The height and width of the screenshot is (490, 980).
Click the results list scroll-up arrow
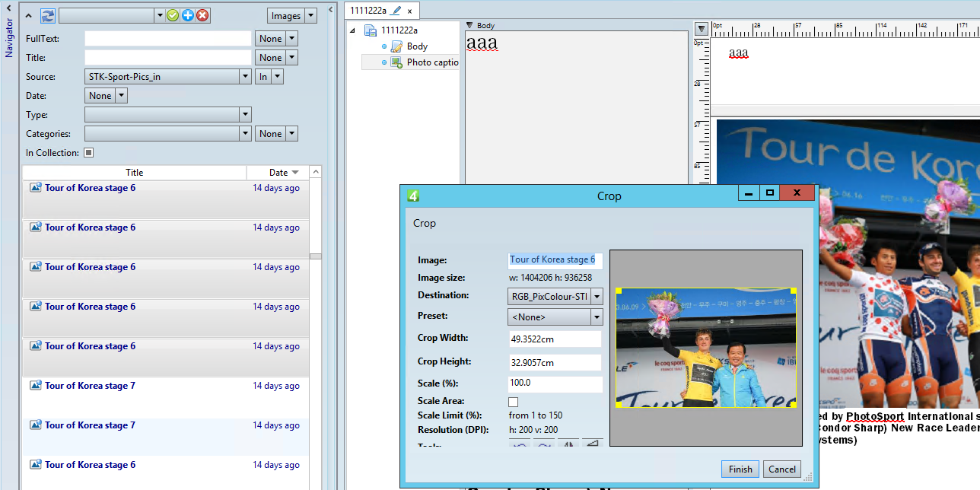pos(316,172)
